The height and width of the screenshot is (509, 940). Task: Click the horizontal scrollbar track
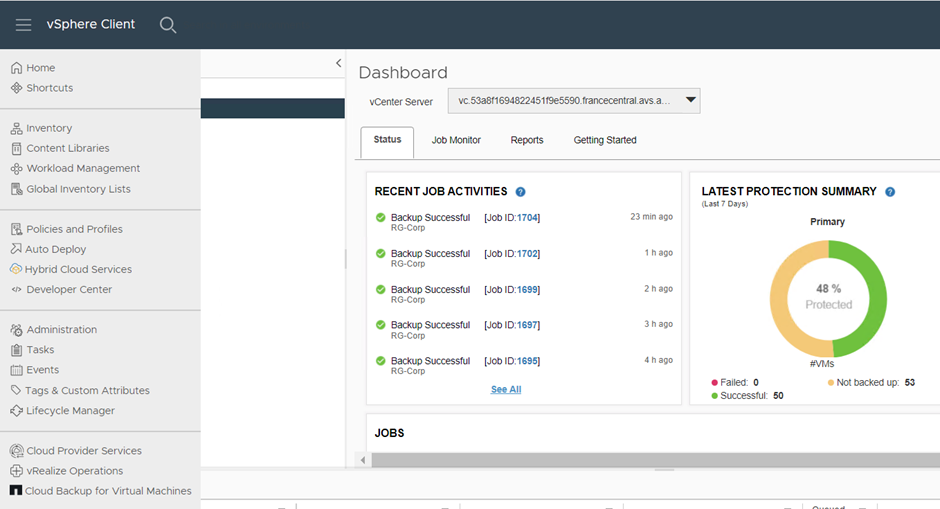coord(656,460)
